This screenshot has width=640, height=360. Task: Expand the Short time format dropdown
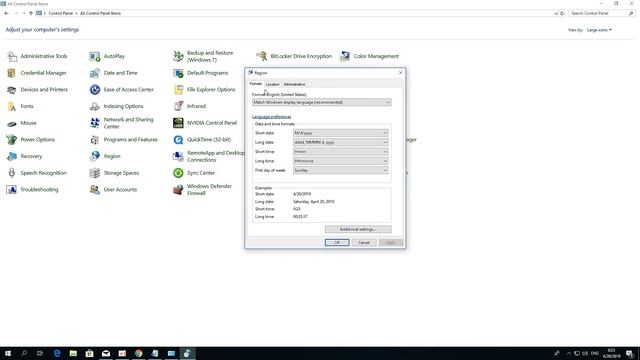coord(340,151)
